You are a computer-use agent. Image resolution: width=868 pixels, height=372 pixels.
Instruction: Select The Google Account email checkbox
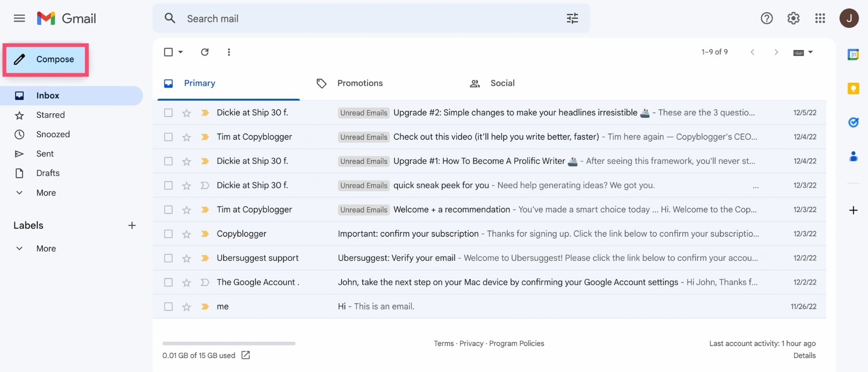168,282
